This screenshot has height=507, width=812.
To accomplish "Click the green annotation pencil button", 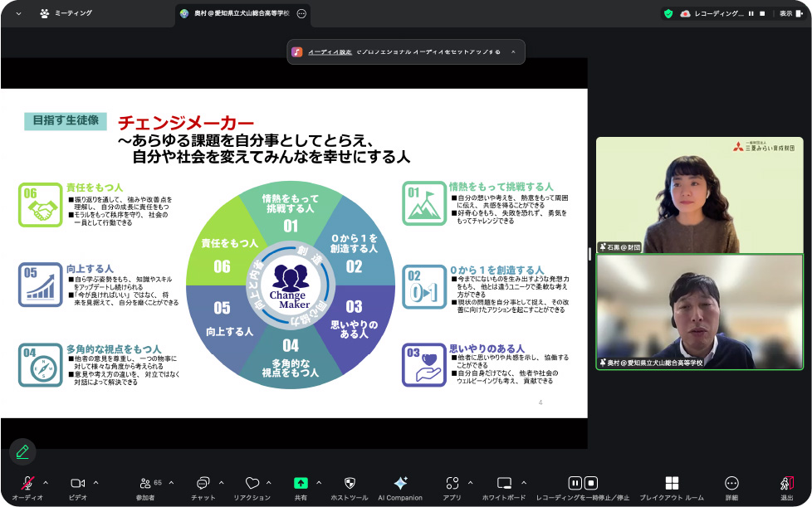I will click(22, 451).
